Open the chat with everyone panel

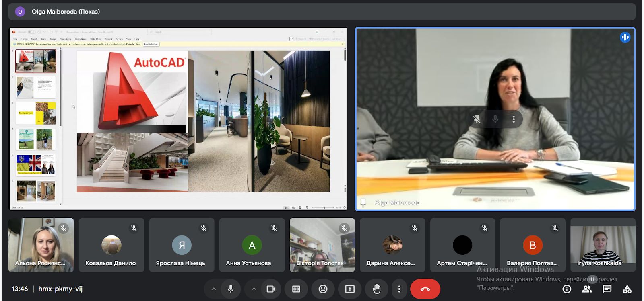607,289
